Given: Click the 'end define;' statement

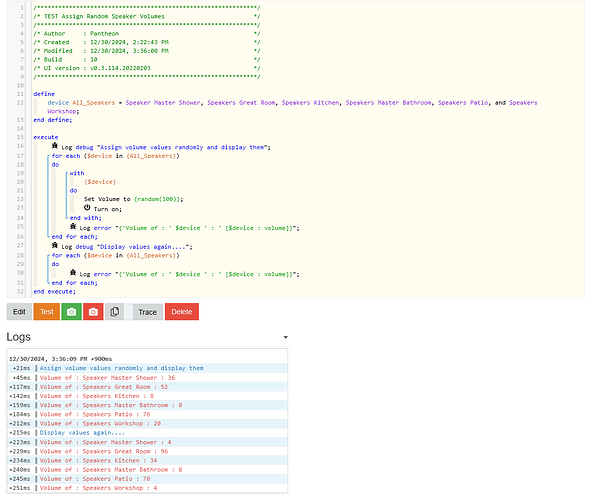Looking at the screenshot, I should pyautogui.click(x=53, y=120).
